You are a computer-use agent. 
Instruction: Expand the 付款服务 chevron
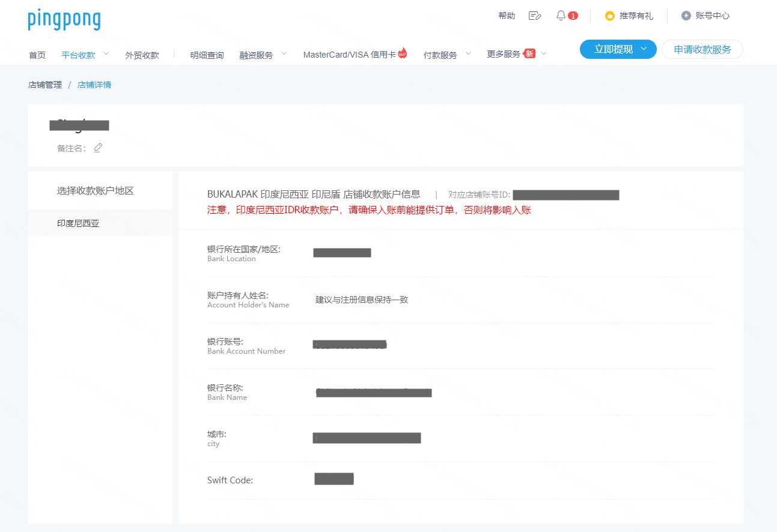pos(468,53)
